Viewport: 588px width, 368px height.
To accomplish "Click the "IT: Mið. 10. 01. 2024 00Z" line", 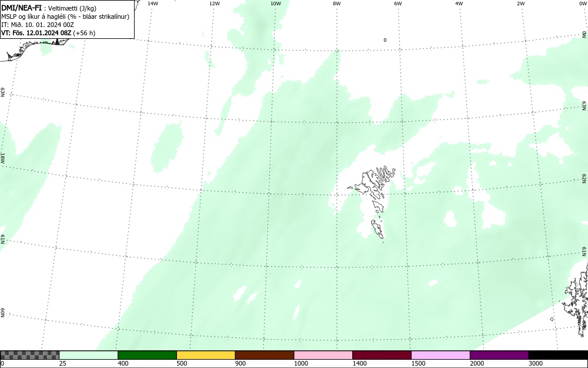I will point(38,25).
